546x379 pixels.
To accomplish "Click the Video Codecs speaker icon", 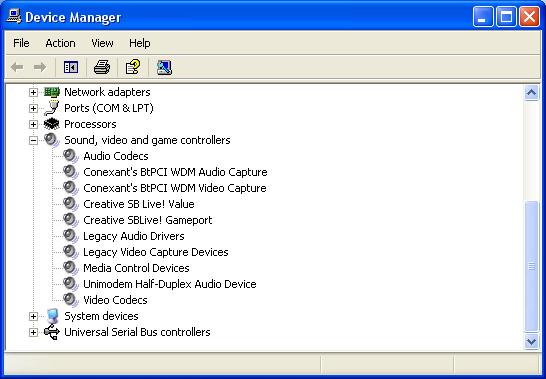I will (x=71, y=300).
